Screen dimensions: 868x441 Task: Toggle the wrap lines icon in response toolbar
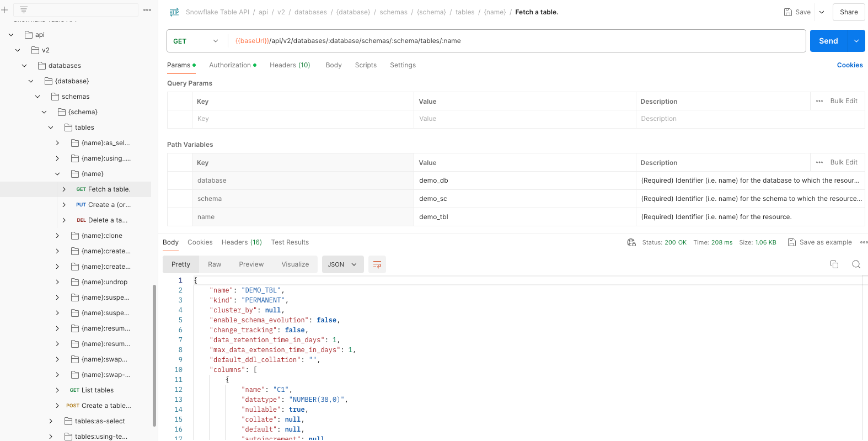377,264
